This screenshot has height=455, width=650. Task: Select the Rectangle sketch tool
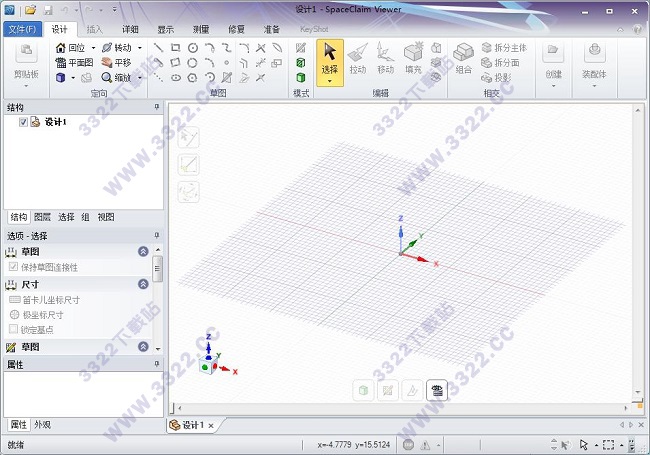pyautogui.click(x=176, y=48)
